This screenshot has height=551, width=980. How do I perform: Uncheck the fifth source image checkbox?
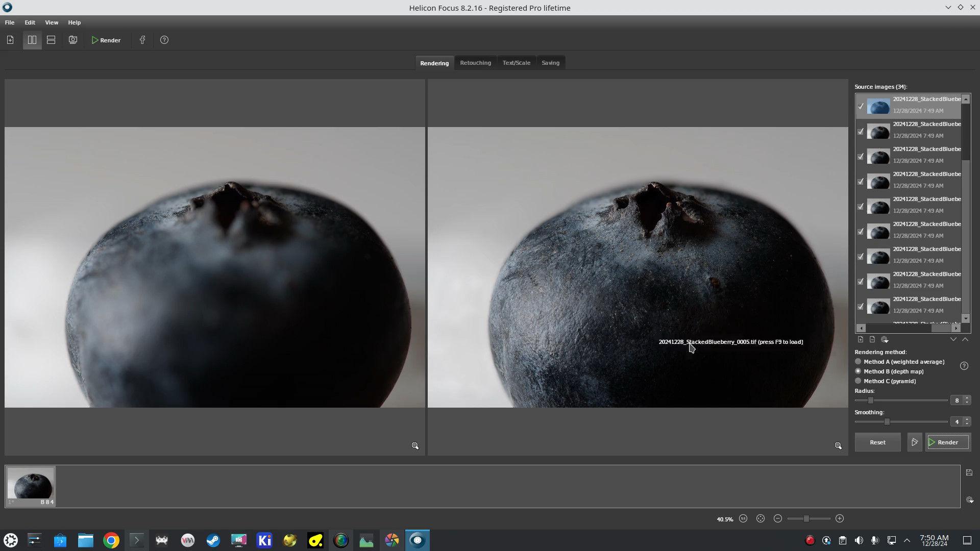[x=861, y=206]
